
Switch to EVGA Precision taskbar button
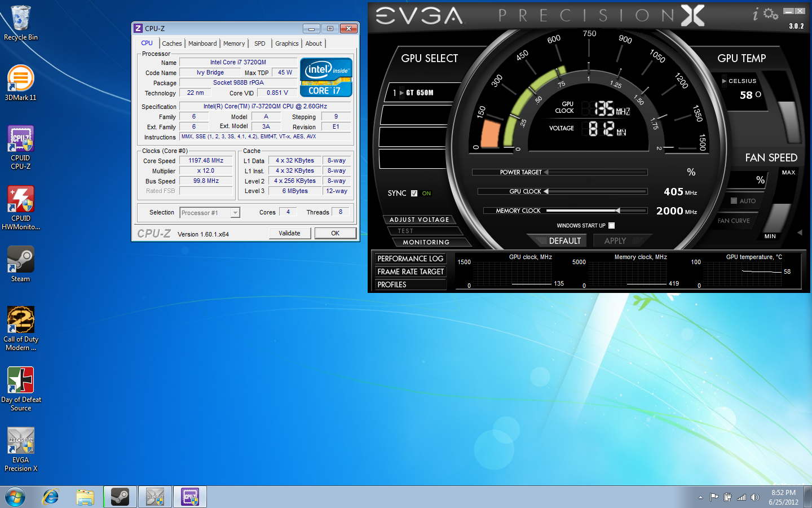pos(155,497)
